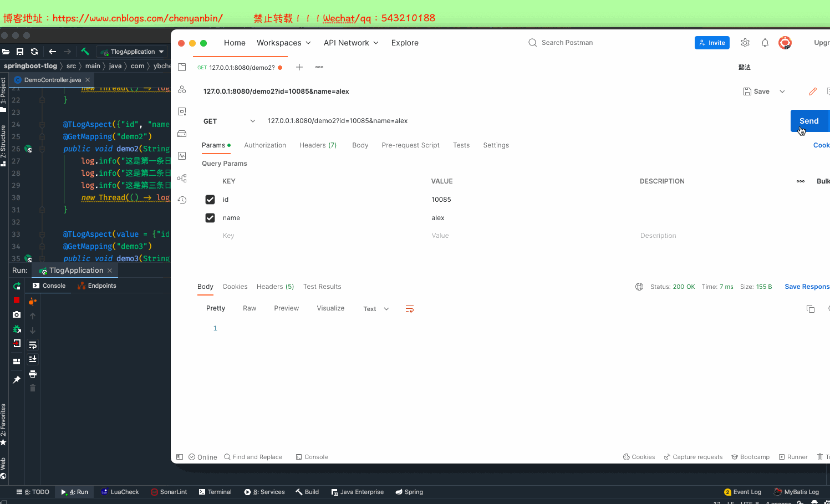Screen dimensions: 830x504
Task: Open Find and Replace in Postman footer
Action: tap(253, 457)
